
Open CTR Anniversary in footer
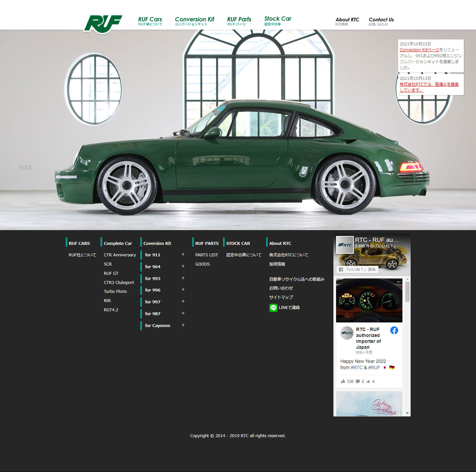(x=120, y=255)
